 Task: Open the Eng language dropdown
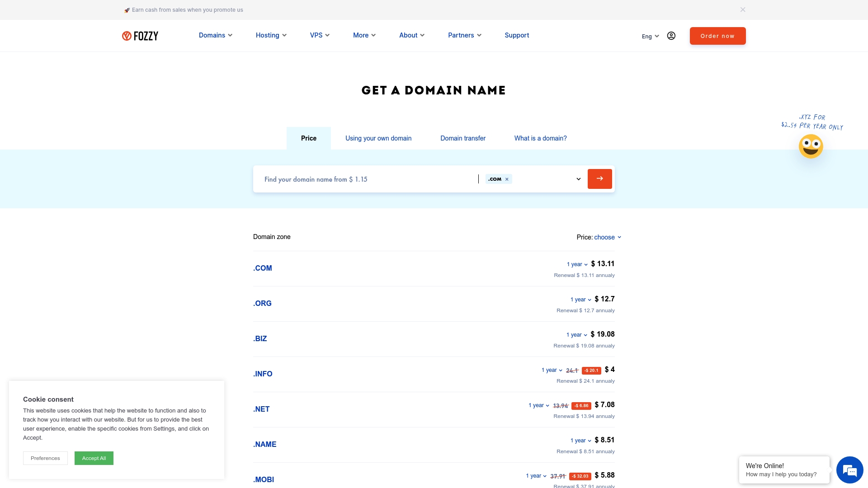pyautogui.click(x=650, y=36)
